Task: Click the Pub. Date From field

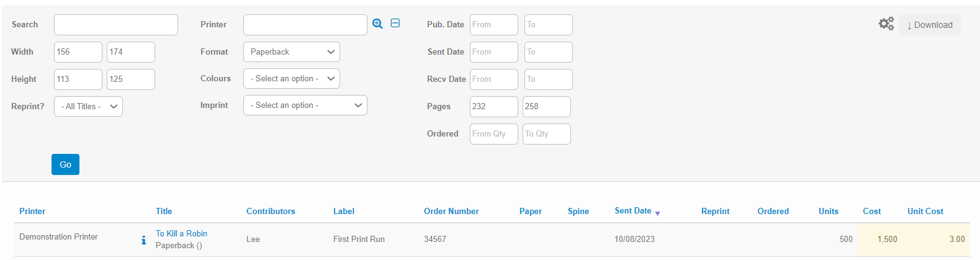Action: pos(493,25)
